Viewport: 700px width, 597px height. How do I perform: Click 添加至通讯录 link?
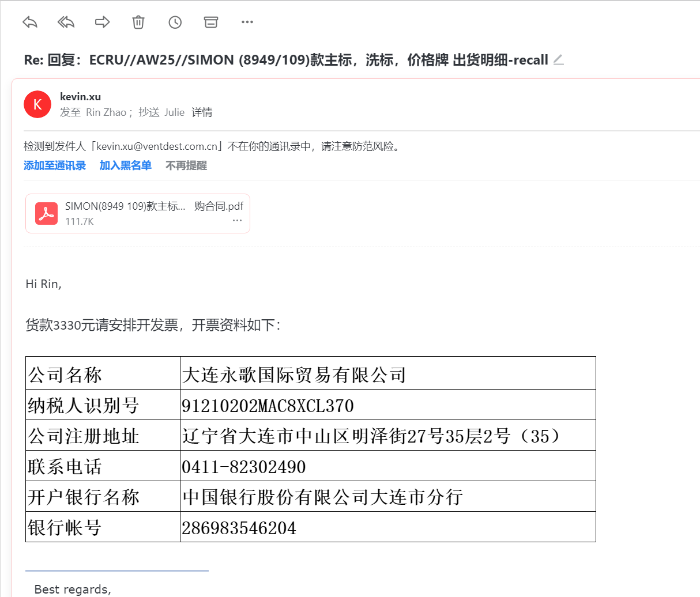point(55,165)
